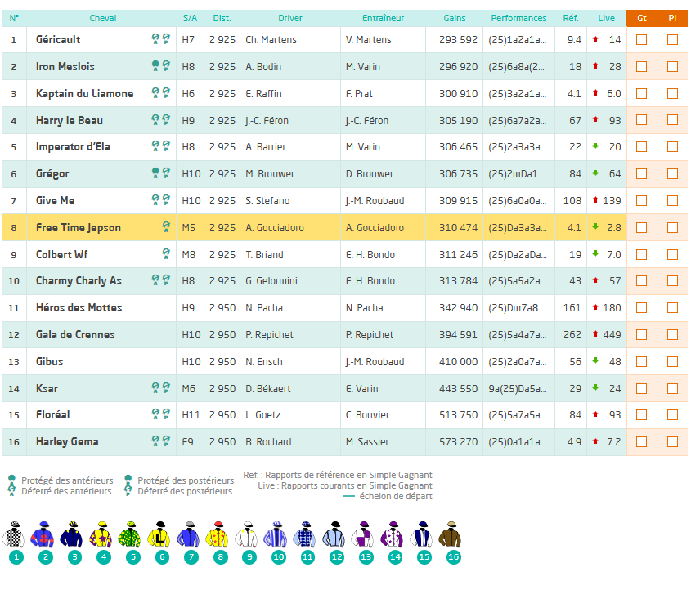Click the shoe icon beside Free Time Jepson
Viewport: 700px width, 590px height.
click(166, 227)
